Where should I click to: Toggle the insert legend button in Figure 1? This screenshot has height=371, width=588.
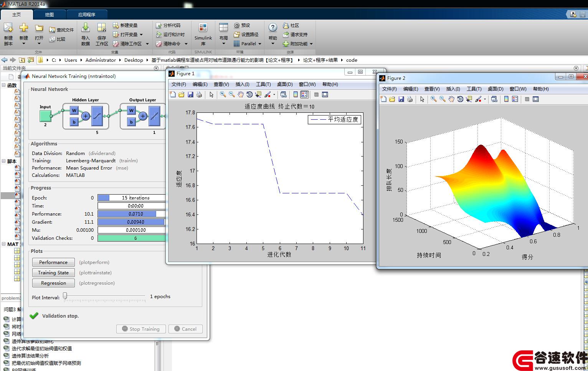(x=304, y=94)
